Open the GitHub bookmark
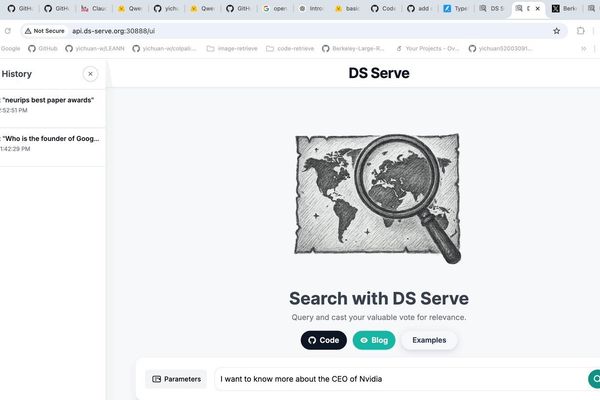The height and width of the screenshot is (400, 600). (43, 49)
